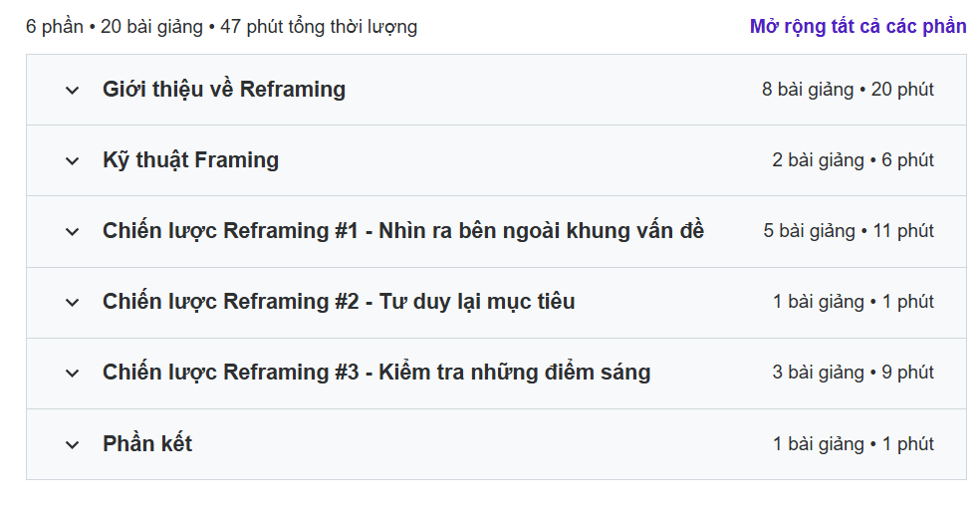The height and width of the screenshot is (507, 980).
Task: Click lecture count on Reframing #2 row
Action: coord(853,302)
